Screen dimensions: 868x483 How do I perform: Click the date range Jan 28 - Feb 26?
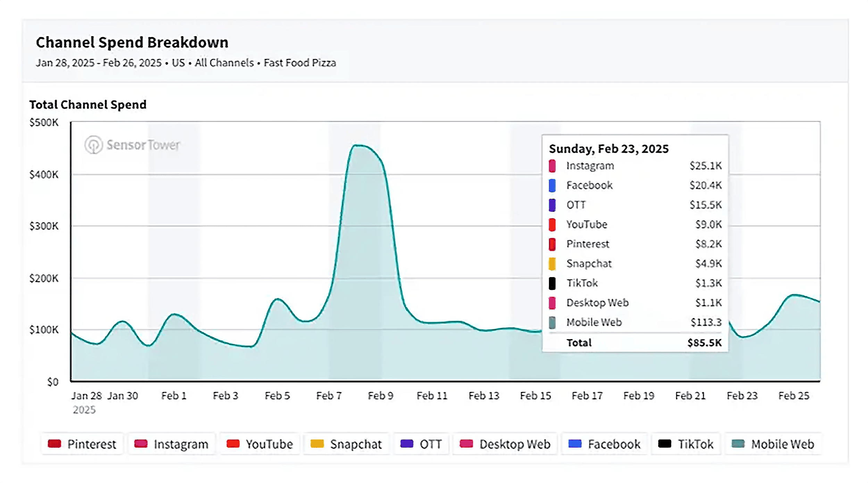click(99, 63)
